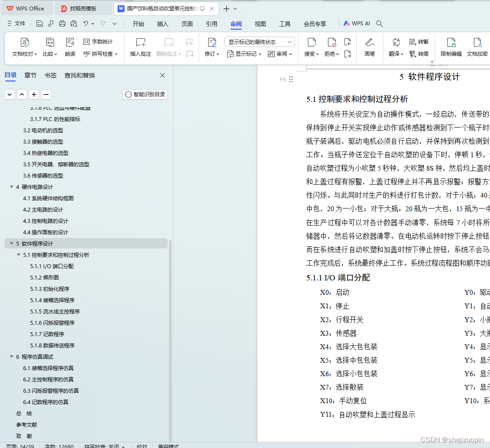Collapse 5.1 控制要求和控制过程分析 node
Screen dimensions: 490x448
pos(18,255)
